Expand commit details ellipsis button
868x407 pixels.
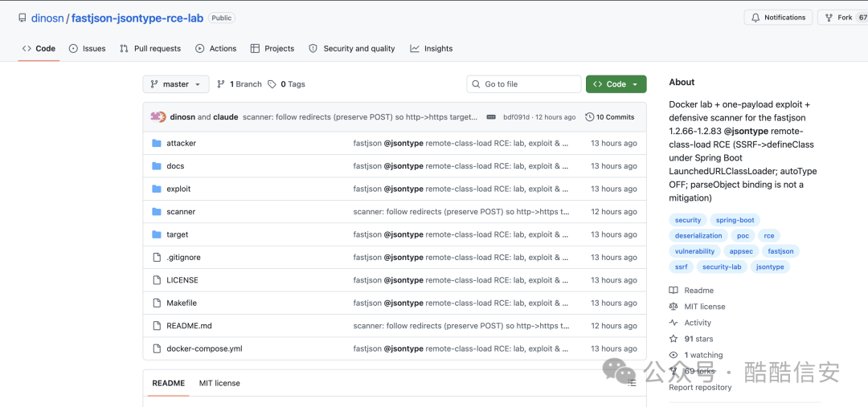click(x=490, y=117)
